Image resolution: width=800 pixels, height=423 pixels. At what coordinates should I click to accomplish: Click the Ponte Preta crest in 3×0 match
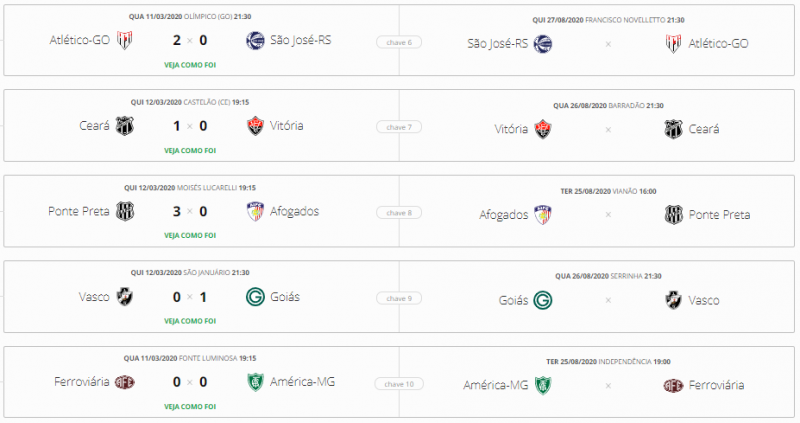point(126,212)
